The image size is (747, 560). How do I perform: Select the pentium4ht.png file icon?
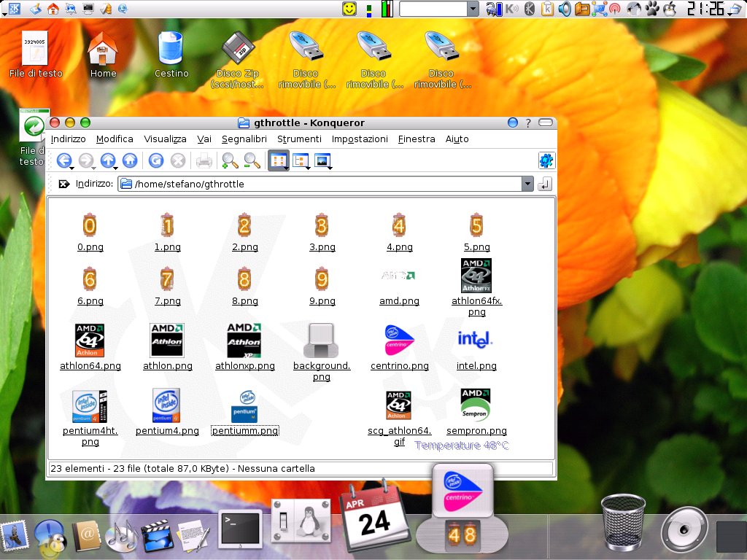tap(90, 405)
